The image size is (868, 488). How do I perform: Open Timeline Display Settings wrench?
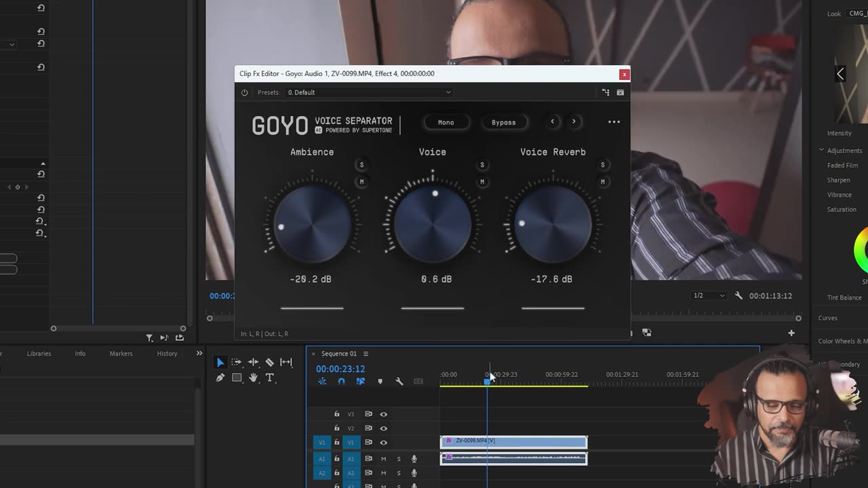(x=399, y=382)
